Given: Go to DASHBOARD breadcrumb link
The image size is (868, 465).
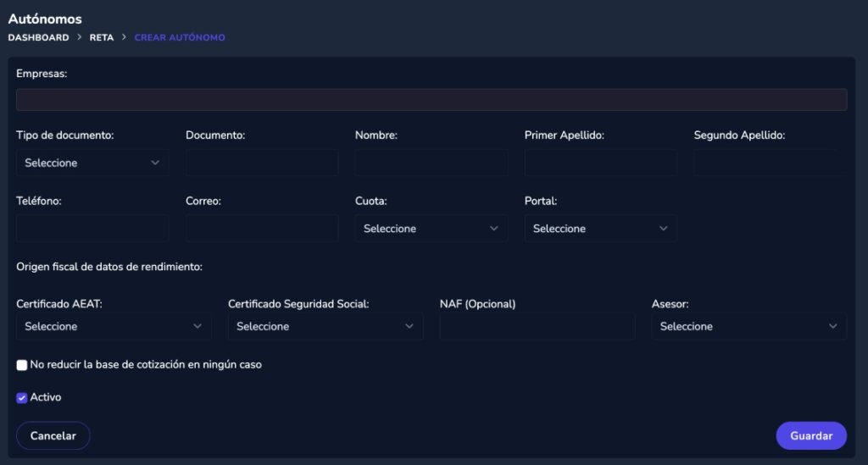Looking at the screenshot, I should 38,37.
